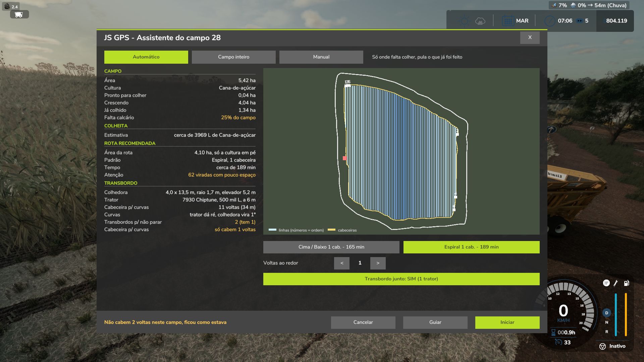
Task: Click the Cancelar button
Action: click(x=363, y=322)
